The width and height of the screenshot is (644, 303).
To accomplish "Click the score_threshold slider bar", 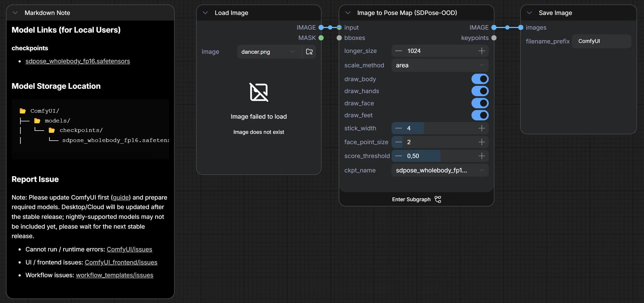I will pos(440,156).
